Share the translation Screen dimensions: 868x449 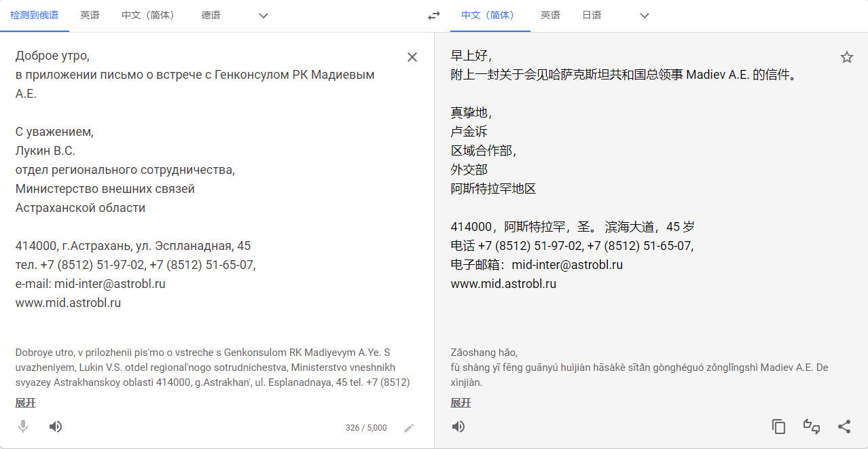844,427
